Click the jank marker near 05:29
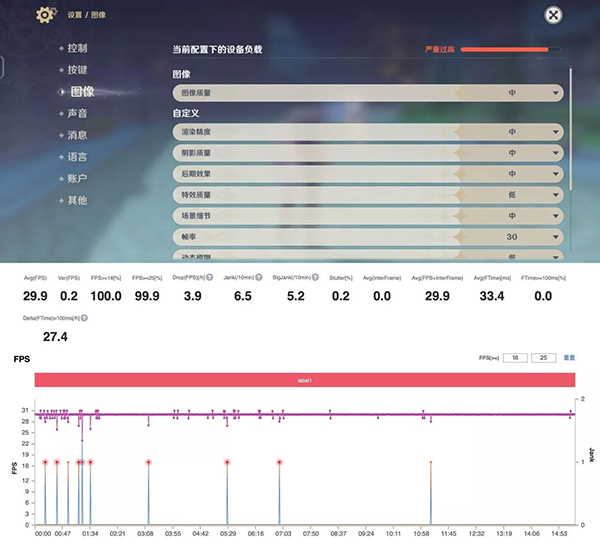This screenshot has width=600, height=540. (x=228, y=463)
